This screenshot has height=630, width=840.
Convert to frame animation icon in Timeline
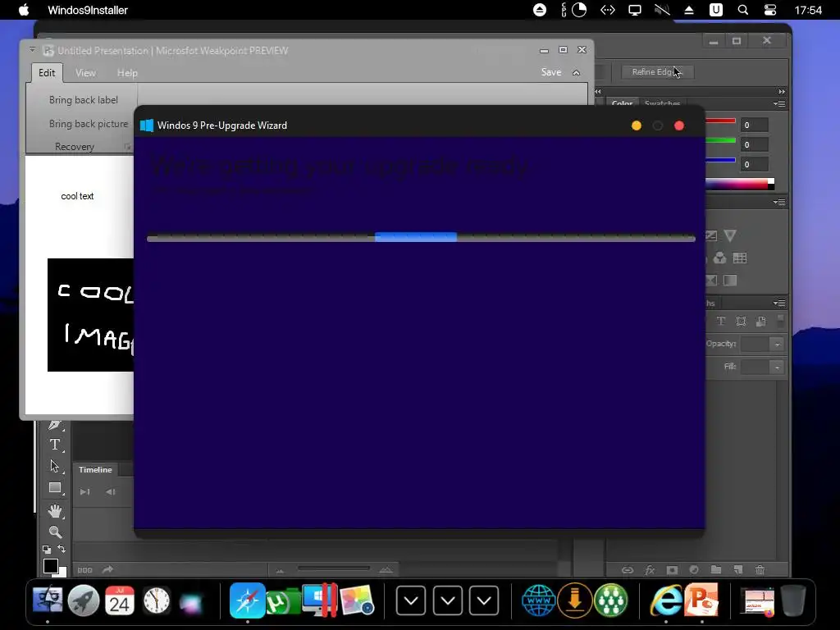(x=85, y=570)
